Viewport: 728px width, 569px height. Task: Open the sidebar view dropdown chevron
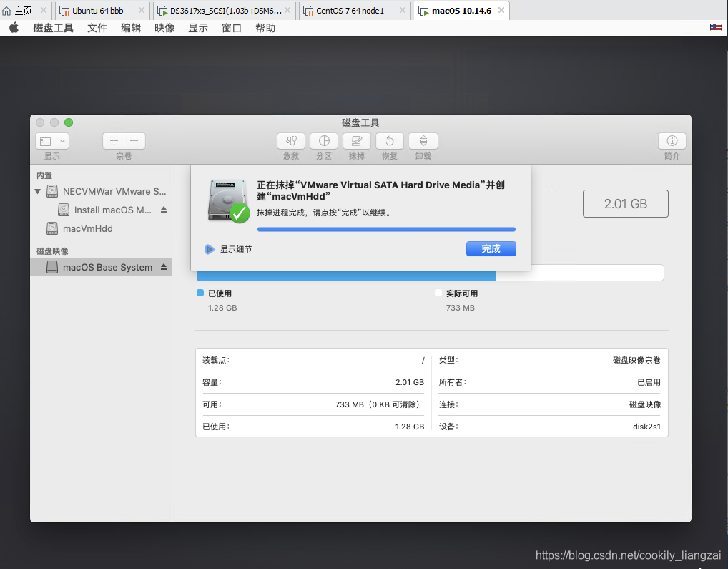point(62,141)
